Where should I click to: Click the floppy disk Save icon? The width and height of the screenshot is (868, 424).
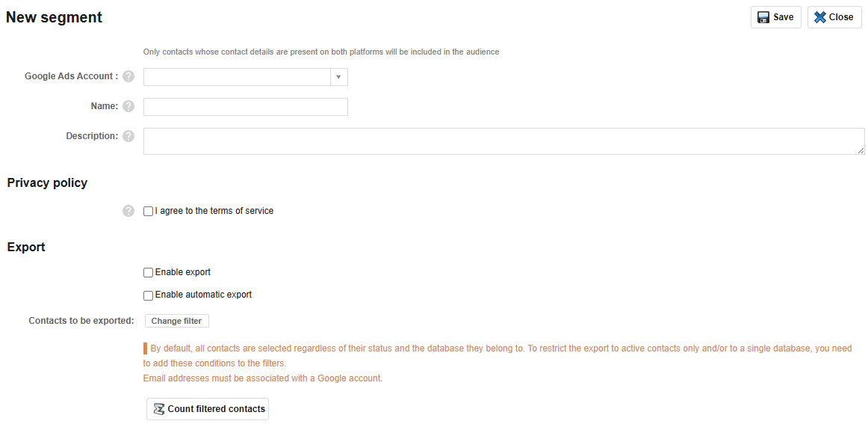(763, 17)
